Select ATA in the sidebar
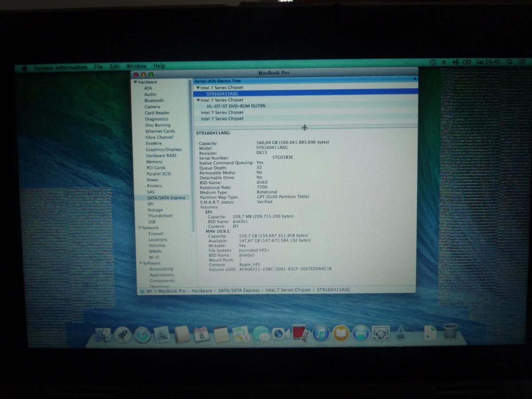This screenshot has height=399, width=532. click(148, 88)
